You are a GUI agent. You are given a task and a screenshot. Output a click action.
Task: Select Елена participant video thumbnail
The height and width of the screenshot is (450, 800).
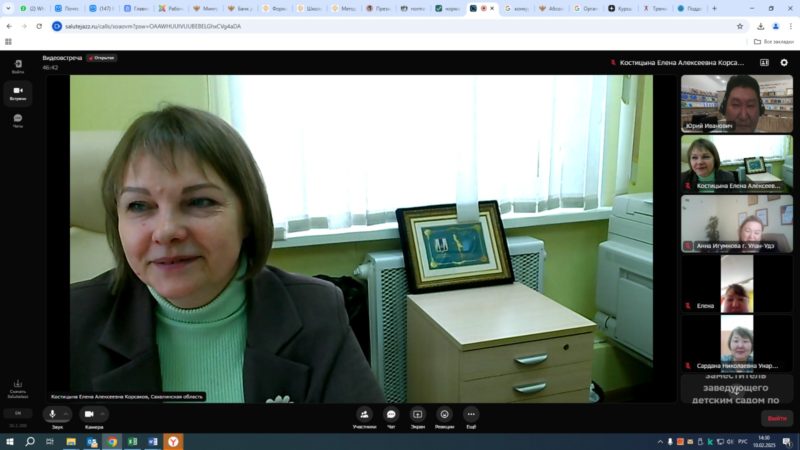tap(737, 284)
